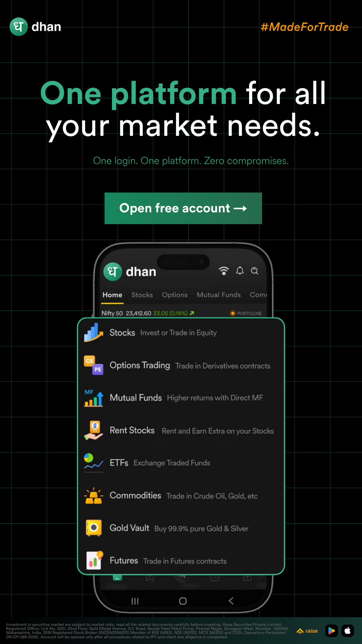Open the Rent Stocks menu entry
The height and width of the screenshot is (644, 362).
(181, 430)
